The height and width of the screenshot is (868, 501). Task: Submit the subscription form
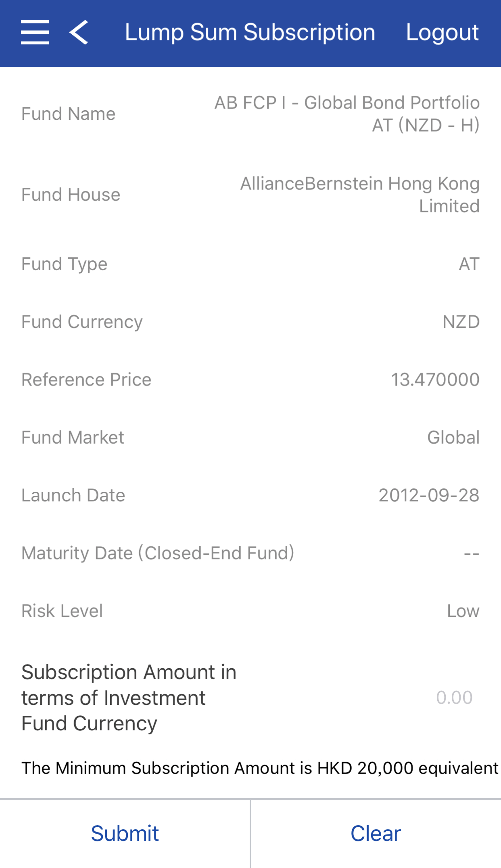(x=125, y=833)
